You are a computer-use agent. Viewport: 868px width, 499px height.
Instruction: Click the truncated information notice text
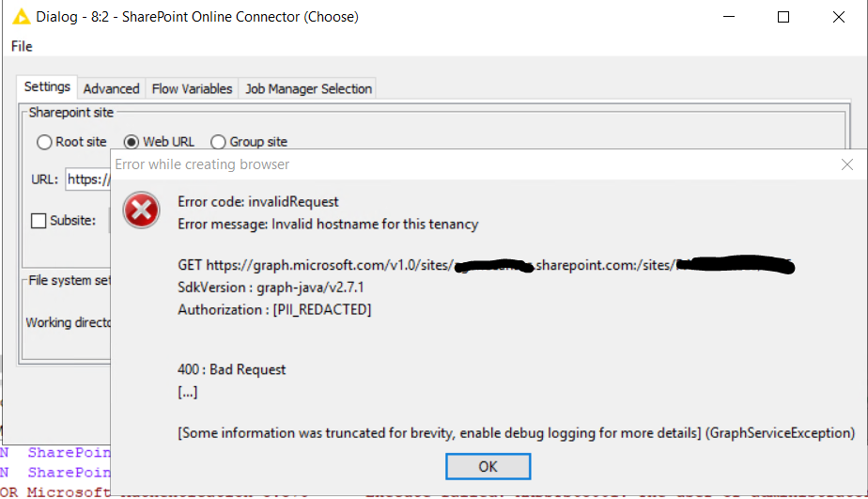coord(516,433)
